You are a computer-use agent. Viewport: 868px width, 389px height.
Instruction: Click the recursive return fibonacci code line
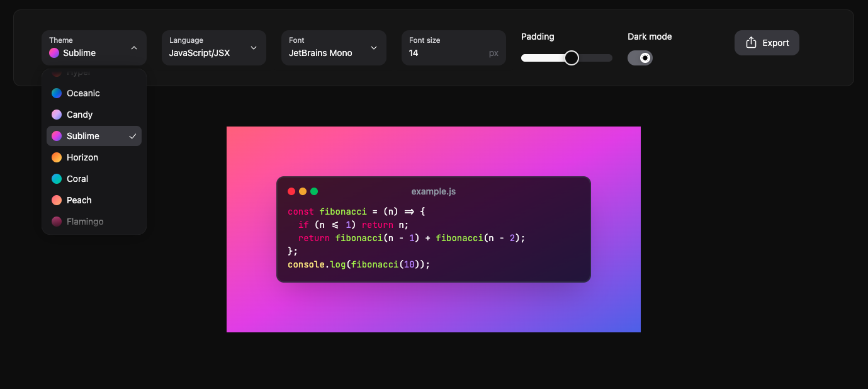pyautogui.click(x=412, y=238)
